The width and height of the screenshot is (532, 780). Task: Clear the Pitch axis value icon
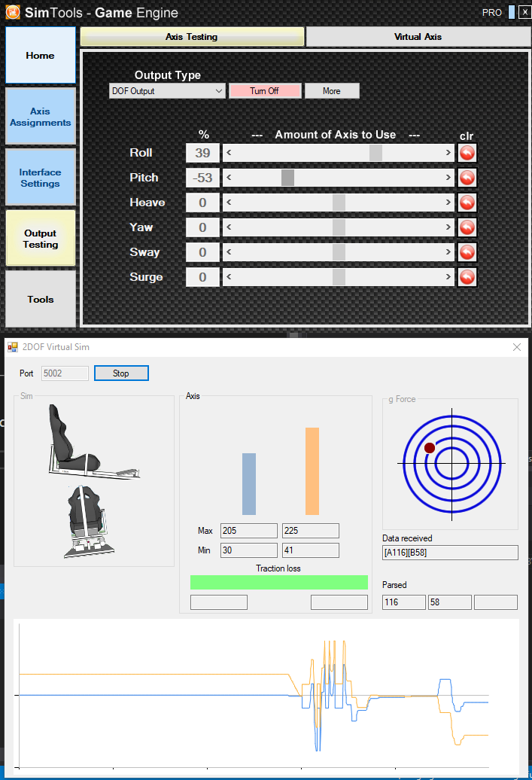[467, 178]
